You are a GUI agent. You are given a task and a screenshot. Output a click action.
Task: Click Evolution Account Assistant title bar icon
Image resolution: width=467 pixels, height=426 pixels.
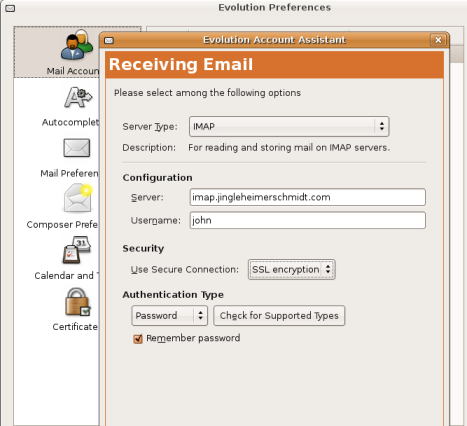(109, 40)
